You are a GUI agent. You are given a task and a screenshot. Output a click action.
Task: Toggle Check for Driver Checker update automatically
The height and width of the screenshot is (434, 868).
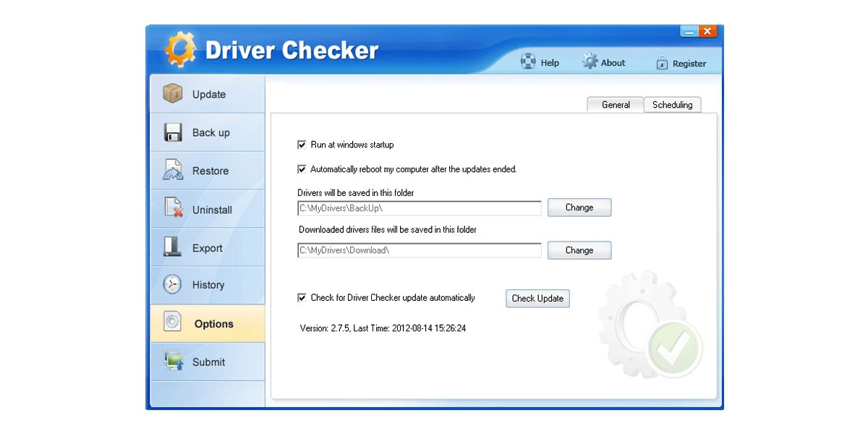click(x=302, y=297)
